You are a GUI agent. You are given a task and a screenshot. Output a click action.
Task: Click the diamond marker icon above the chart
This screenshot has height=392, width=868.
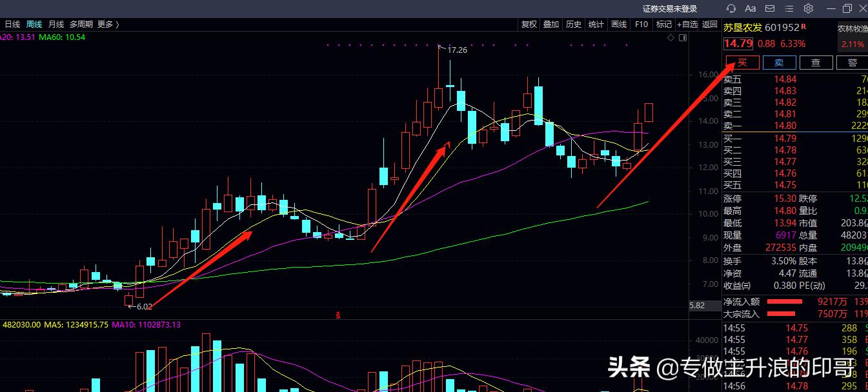click(671, 37)
